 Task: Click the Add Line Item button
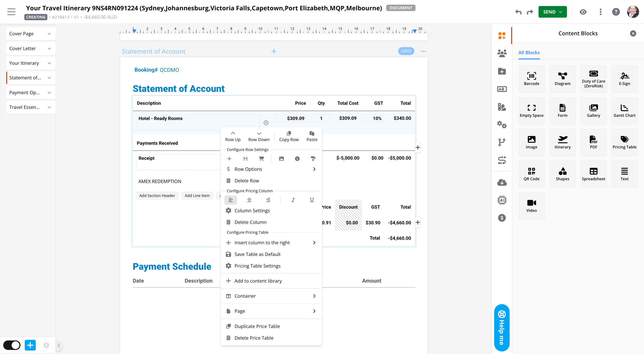tap(197, 196)
